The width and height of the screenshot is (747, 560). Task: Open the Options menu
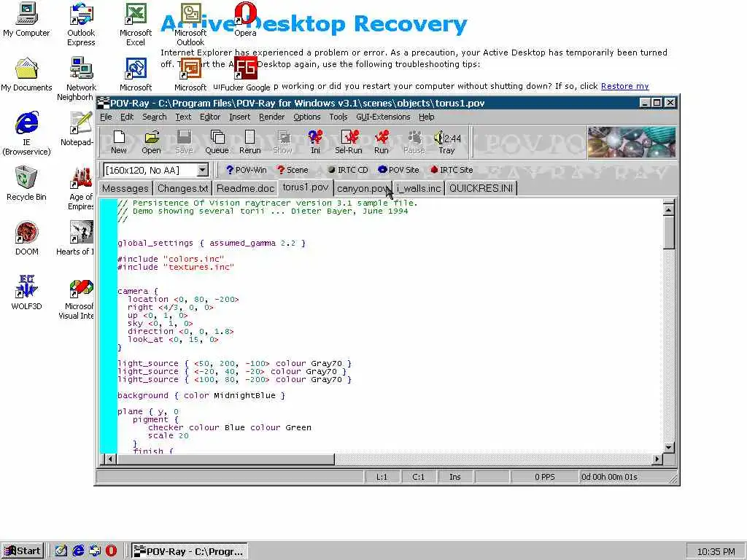307,117
